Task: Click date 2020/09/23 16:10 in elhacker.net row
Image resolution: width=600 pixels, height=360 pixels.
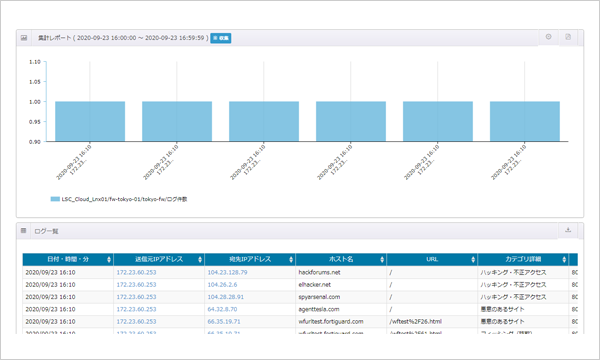Action: click(50, 285)
